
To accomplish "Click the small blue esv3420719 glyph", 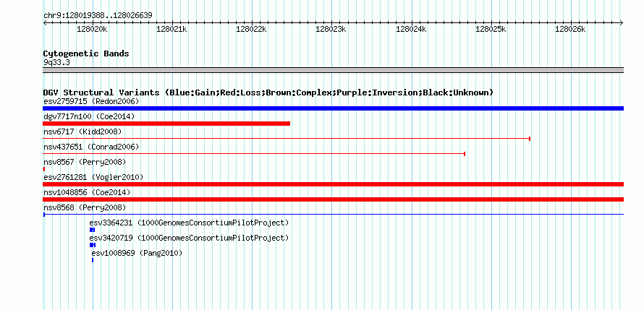I will pyautogui.click(x=93, y=245).
